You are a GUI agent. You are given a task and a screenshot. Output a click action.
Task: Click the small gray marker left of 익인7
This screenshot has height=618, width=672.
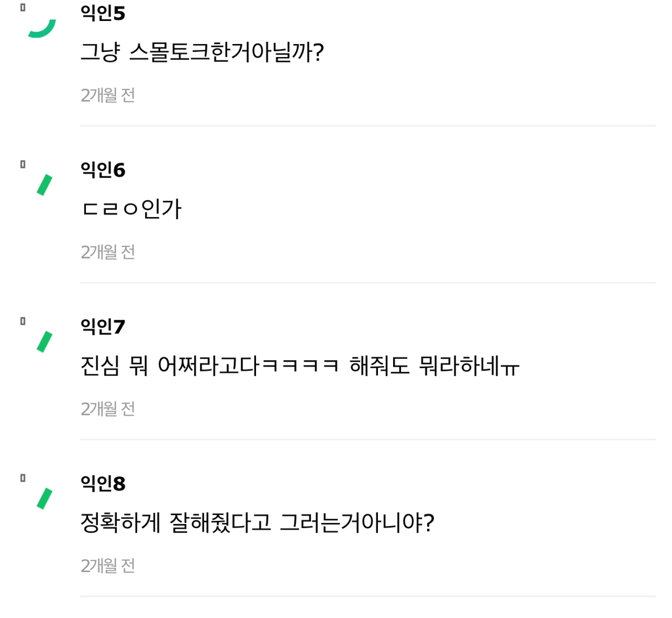click(23, 321)
